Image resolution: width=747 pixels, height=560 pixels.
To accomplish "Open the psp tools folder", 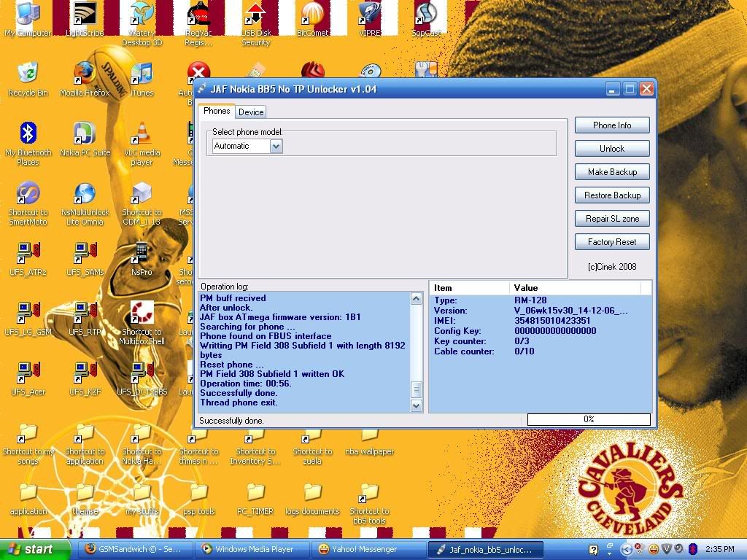I will point(198,493).
